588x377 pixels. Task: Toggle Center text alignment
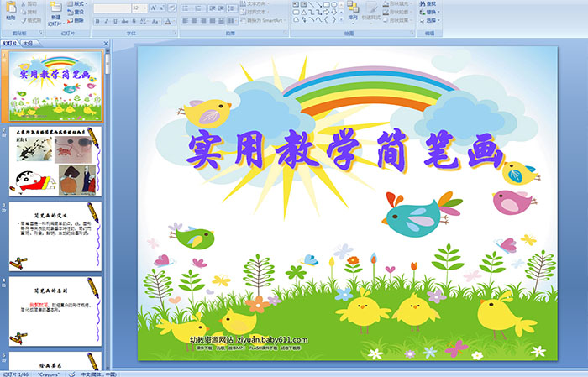pyautogui.click(x=194, y=21)
